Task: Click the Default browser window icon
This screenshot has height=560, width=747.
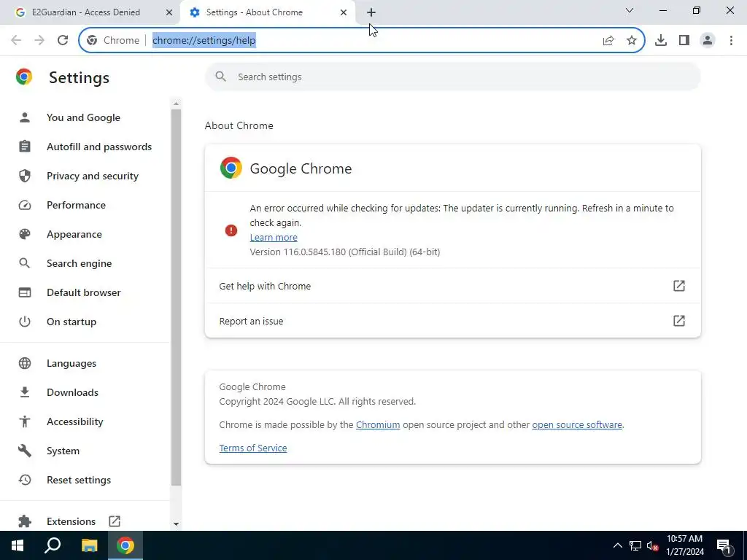Action: coord(24,292)
